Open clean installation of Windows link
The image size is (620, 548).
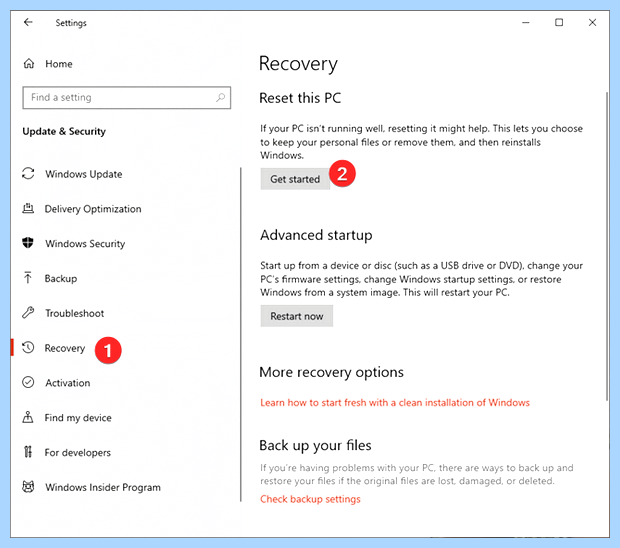click(395, 402)
